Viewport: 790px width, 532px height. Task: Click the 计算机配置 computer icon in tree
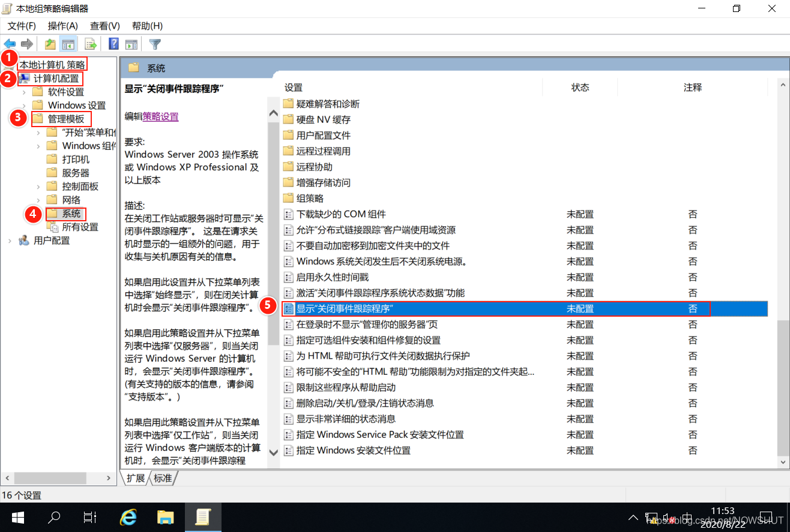click(x=24, y=78)
